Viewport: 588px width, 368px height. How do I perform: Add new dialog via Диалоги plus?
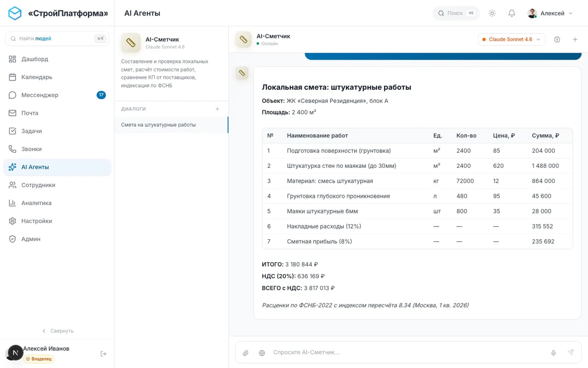pos(217,109)
